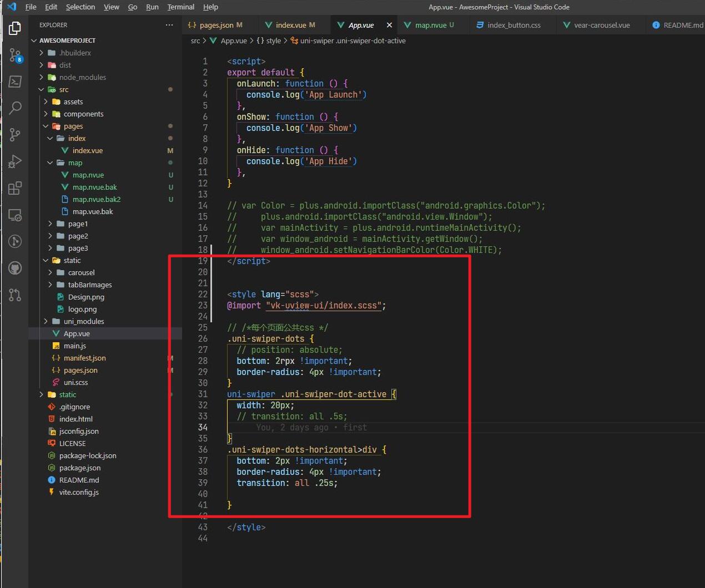Open the Terminal menu
Viewport: 705px width, 588px height.
click(x=180, y=7)
